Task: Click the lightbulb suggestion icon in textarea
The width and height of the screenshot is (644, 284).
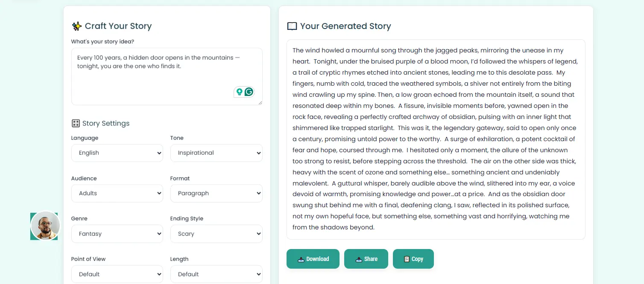Action: [x=240, y=92]
